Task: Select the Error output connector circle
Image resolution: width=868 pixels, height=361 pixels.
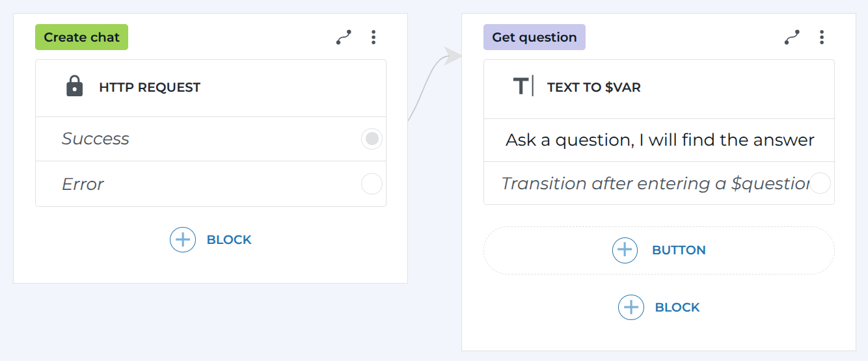Action: coord(372,184)
